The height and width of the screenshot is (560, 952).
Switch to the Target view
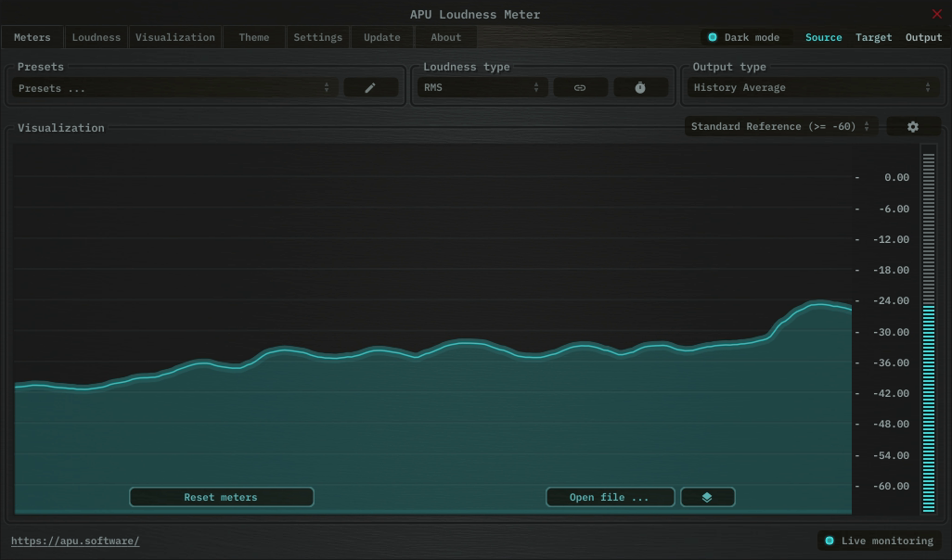[873, 37]
